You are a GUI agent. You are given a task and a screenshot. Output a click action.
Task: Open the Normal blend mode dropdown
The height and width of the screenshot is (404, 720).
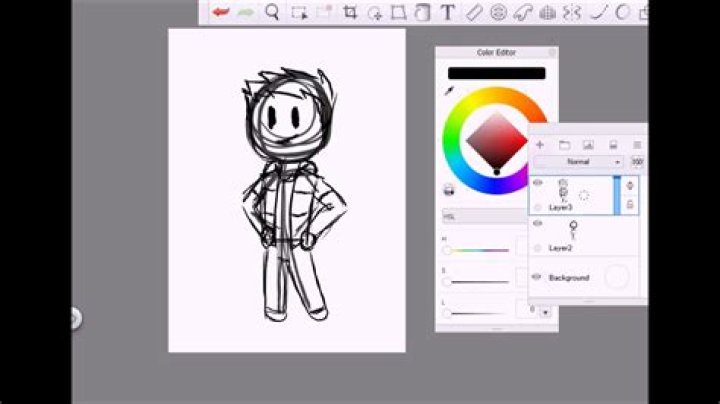[579, 162]
